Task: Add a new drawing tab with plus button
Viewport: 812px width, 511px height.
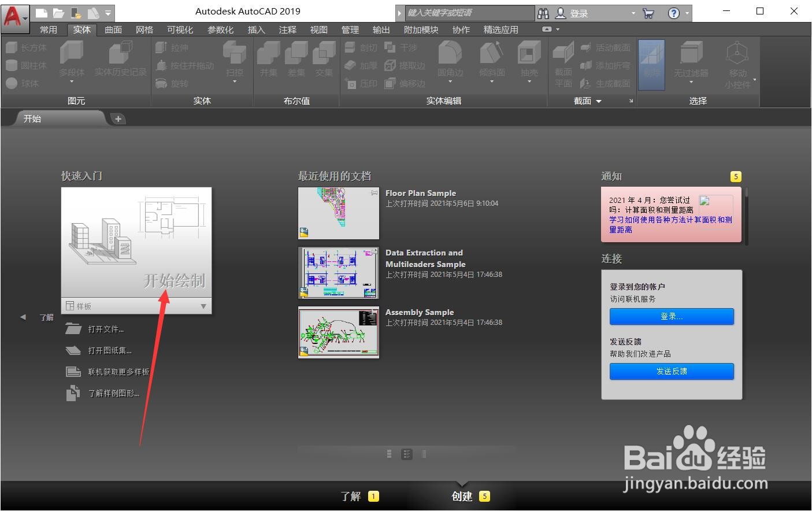Action: (x=118, y=119)
